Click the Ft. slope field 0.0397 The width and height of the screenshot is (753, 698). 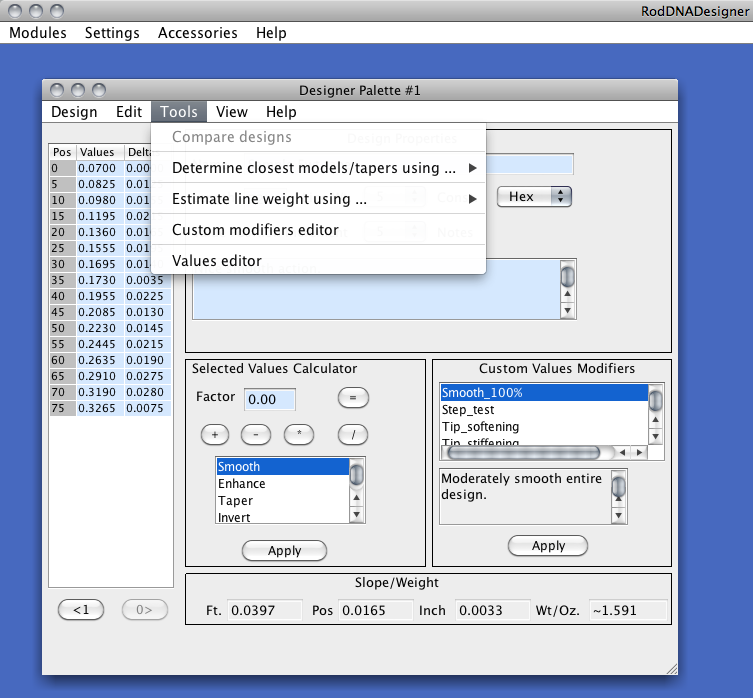coord(265,611)
